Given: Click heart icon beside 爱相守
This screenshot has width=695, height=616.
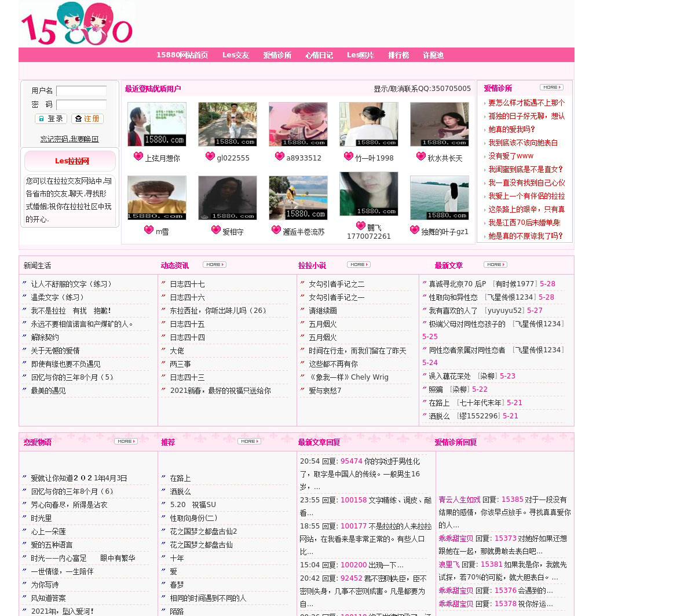Looking at the screenshot, I should point(215,230).
